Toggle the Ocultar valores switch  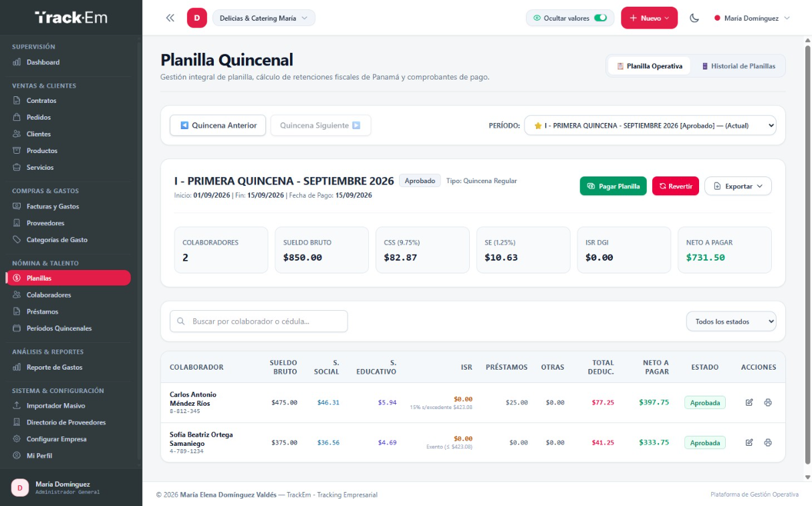point(600,18)
